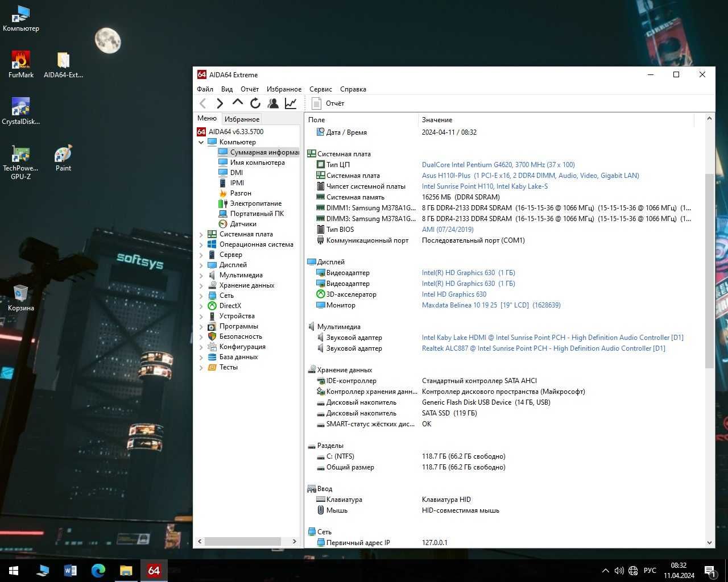Viewport: 728px width, 582px height.
Task: Open the AMI (07/24/2019) BIOS link
Action: click(448, 230)
